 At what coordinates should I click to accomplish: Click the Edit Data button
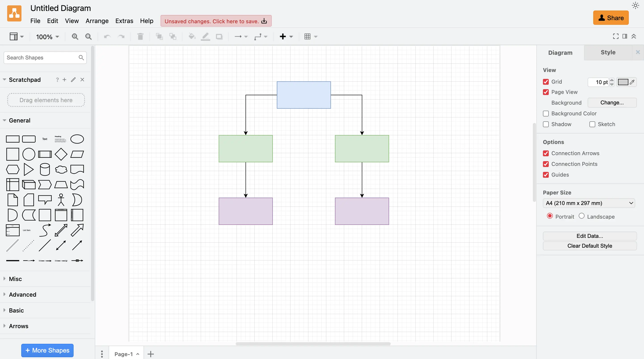tap(590, 236)
